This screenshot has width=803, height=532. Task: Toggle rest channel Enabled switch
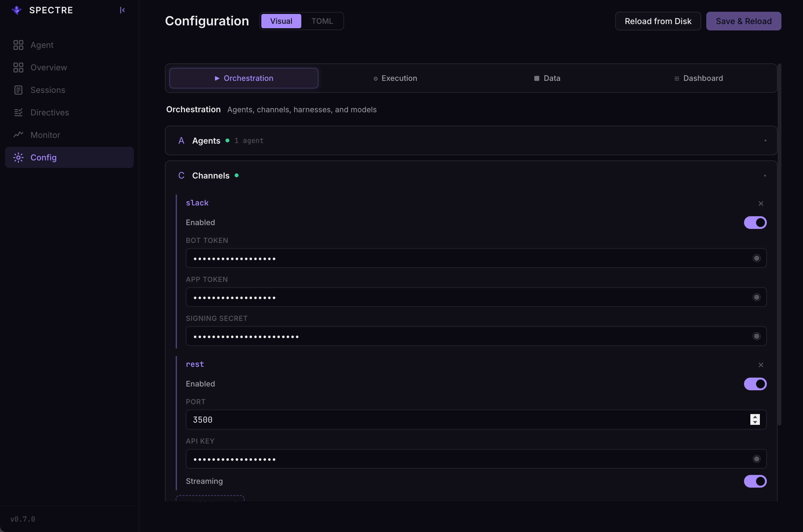[x=755, y=384]
